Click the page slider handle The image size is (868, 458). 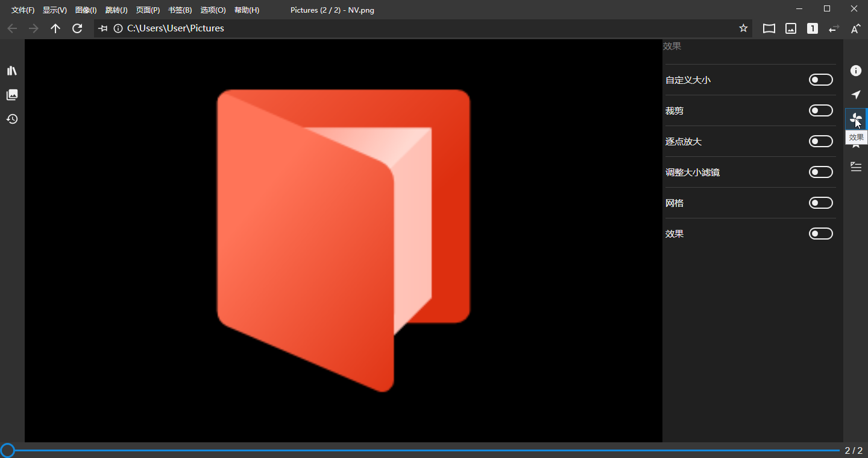click(x=7, y=450)
